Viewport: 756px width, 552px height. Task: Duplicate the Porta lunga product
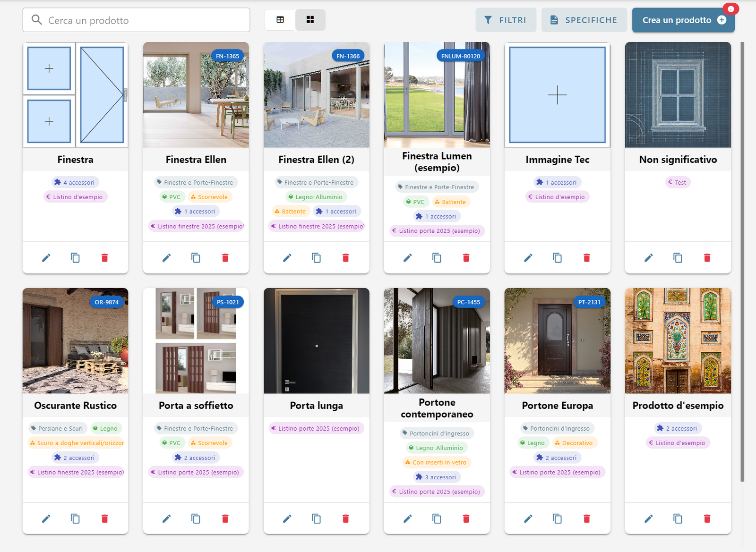316,519
